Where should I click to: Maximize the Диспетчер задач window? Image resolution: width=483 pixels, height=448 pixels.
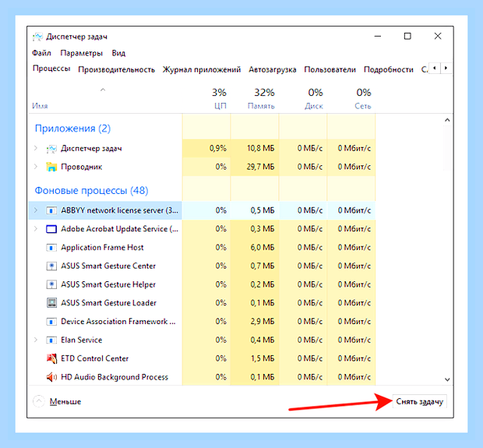coord(407,37)
